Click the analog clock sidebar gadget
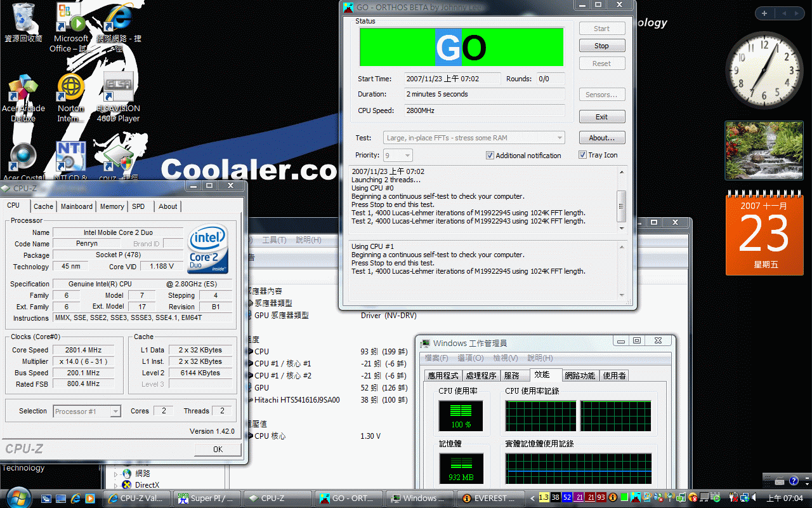Image resolution: width=812 pixels, height=508 pixels. click(x=764, y=70)
